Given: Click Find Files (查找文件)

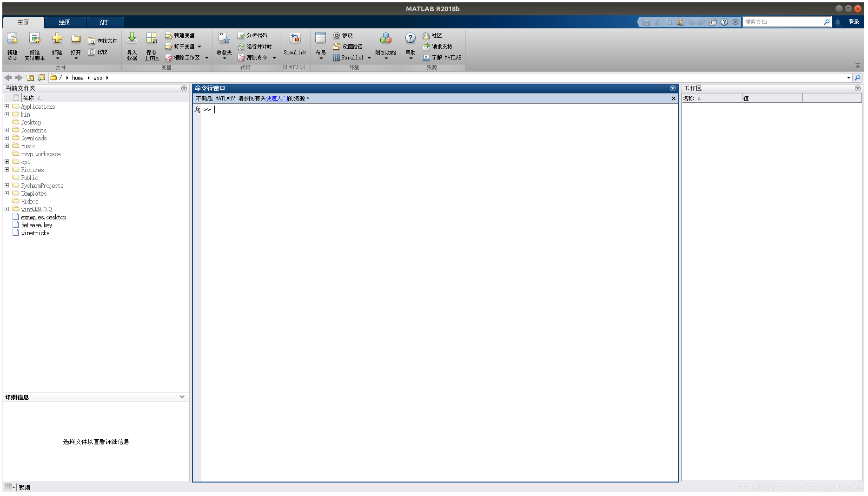Looking at the screenshot, I should 103,41.
